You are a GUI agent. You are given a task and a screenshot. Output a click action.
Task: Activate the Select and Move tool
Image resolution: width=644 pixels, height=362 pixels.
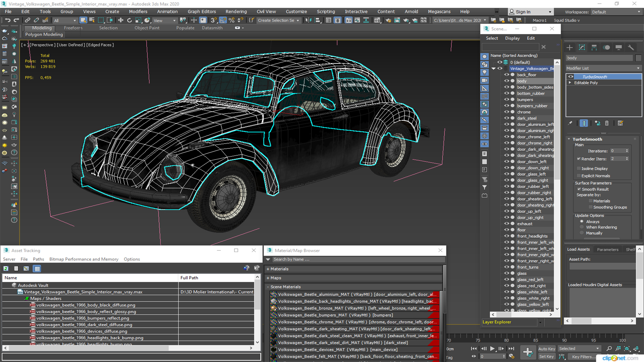(x=121, y=20)
